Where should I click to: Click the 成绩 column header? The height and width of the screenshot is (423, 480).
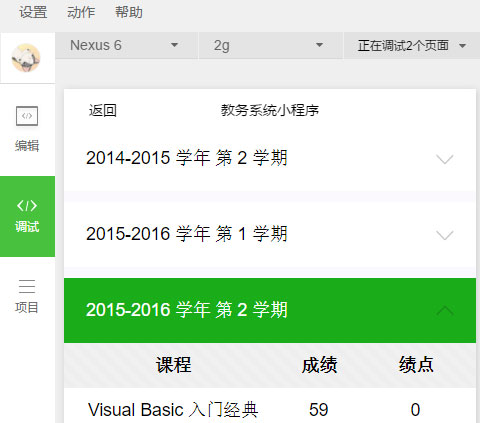click(x=319, y=365)
